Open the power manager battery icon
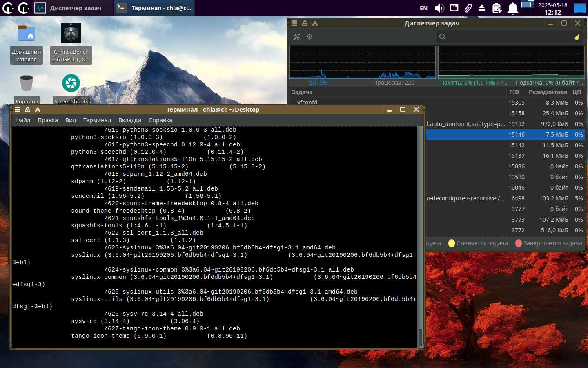 497,8
